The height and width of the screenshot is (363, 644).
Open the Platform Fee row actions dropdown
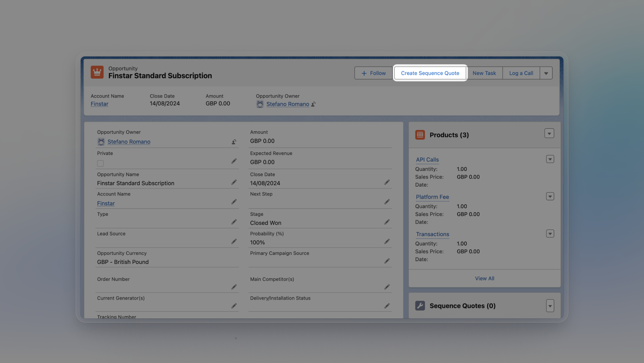pyautogui.click(x=550, y=197)
